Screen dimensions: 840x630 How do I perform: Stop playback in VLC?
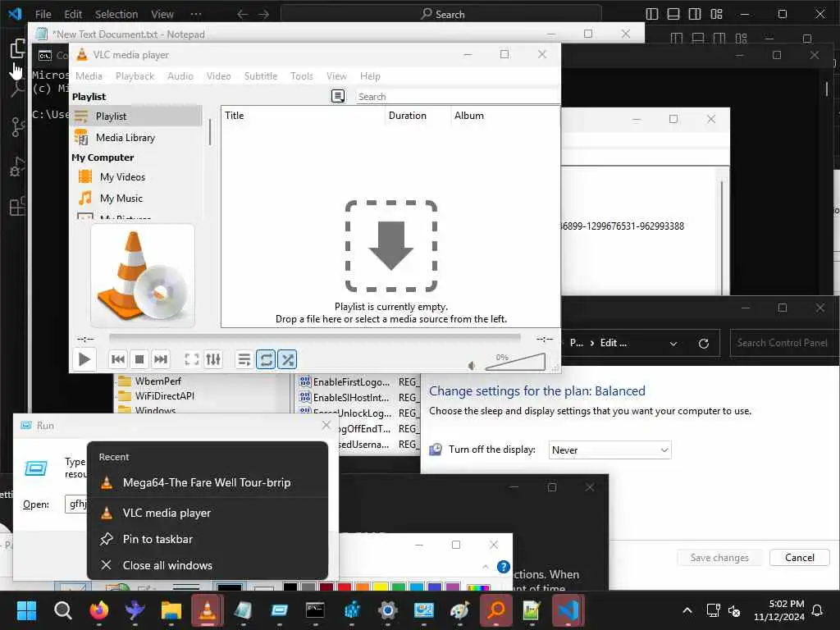[139, 359]
